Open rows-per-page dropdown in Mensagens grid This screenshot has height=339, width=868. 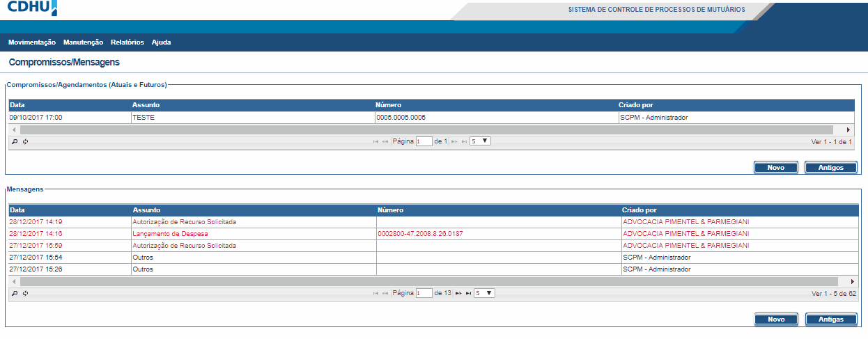click(x=484, y=293)
